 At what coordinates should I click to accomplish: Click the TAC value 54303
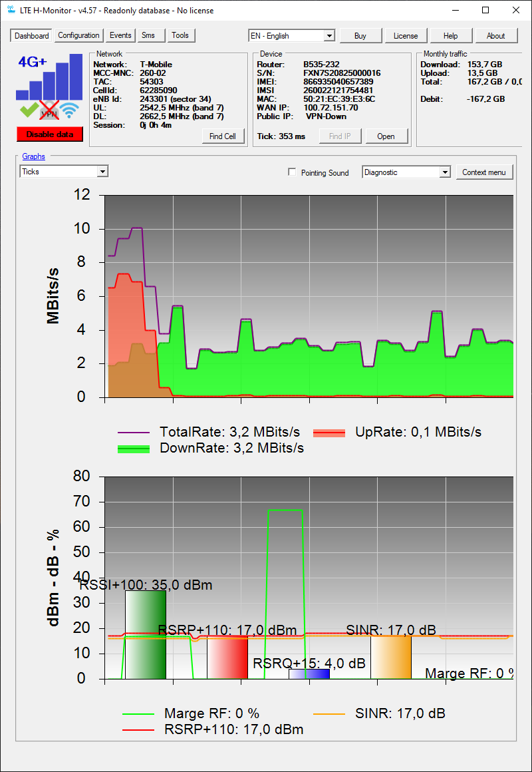[152, 82]
